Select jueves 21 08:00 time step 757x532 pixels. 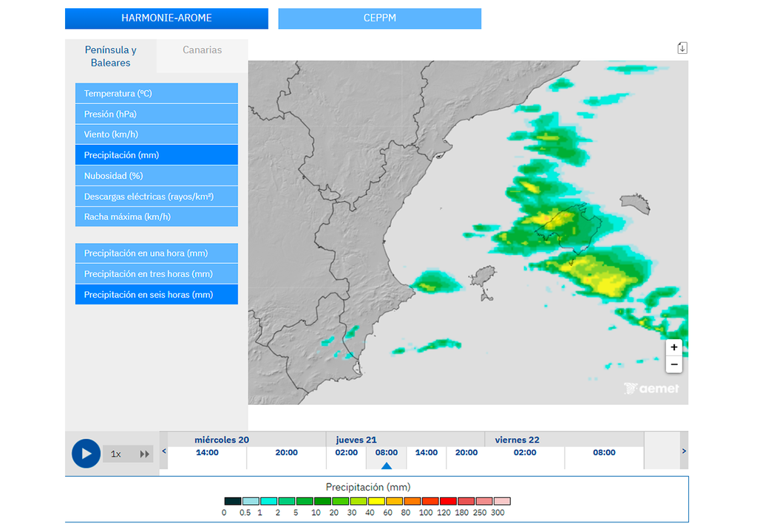pos(386,452)
